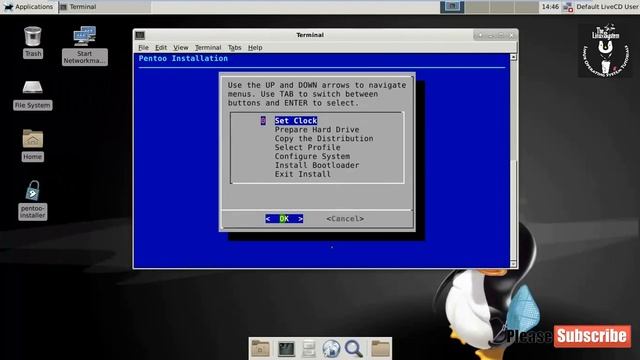Select Configure System entry
This screenshot has height=360, width=640.
[312, 156]
